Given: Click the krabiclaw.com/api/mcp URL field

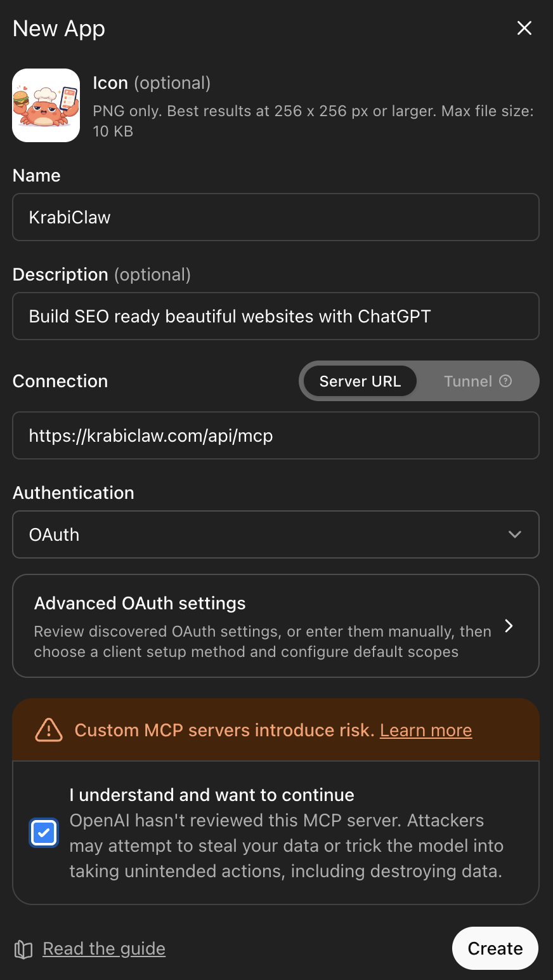Looking at the screenshot, I should click(276, 435).
